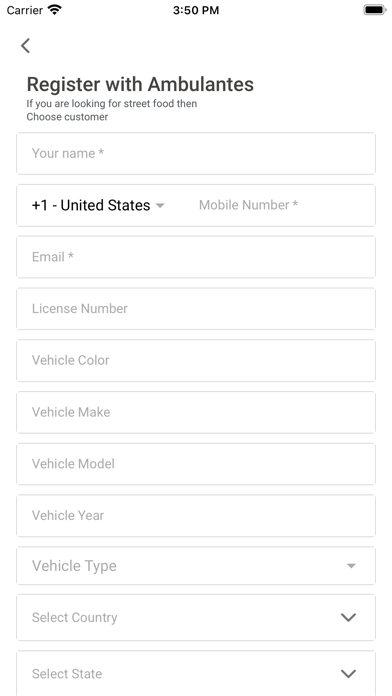Screen dimensions: 392x696
Task: Tap the back arrow icon
Action: coord(25,46)
